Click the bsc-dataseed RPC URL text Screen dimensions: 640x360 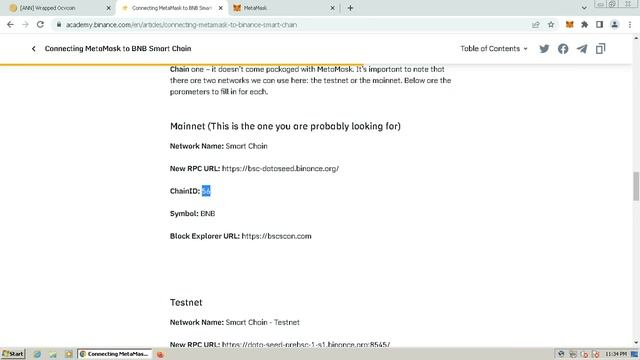(x=280, y=169)
